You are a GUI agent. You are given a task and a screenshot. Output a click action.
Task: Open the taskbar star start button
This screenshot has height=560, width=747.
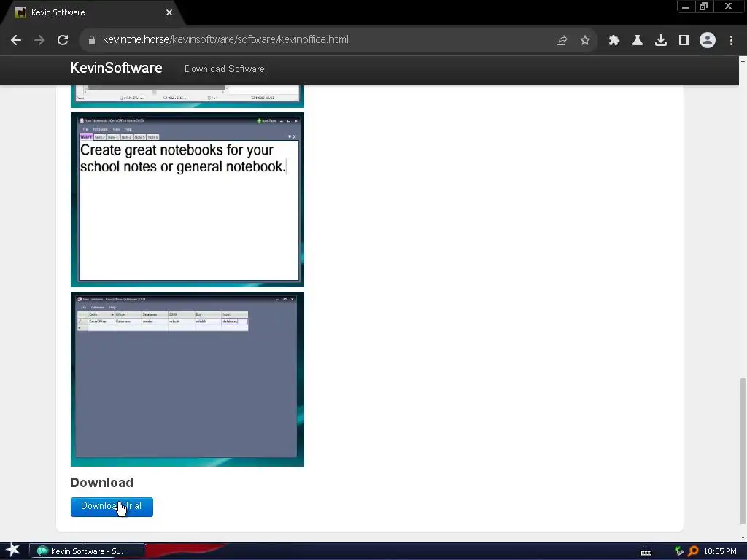coord(13,551)
